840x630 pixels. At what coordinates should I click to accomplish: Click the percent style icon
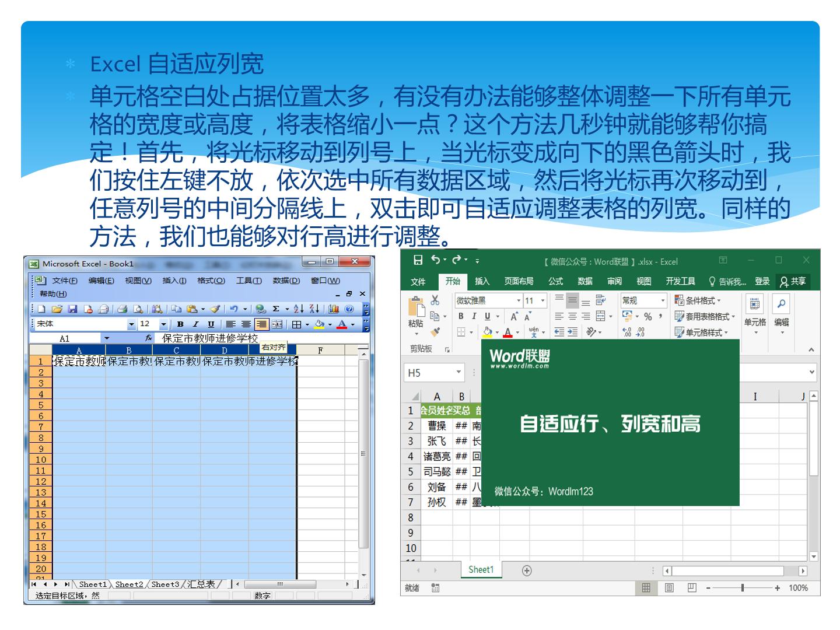pyautogui.click(x=647, y=316)
